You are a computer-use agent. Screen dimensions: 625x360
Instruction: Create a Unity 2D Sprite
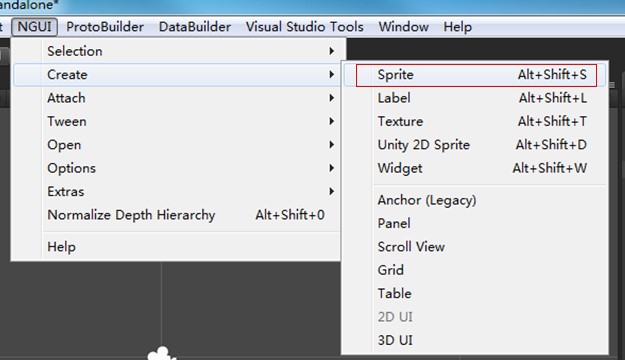pos(475,145)
